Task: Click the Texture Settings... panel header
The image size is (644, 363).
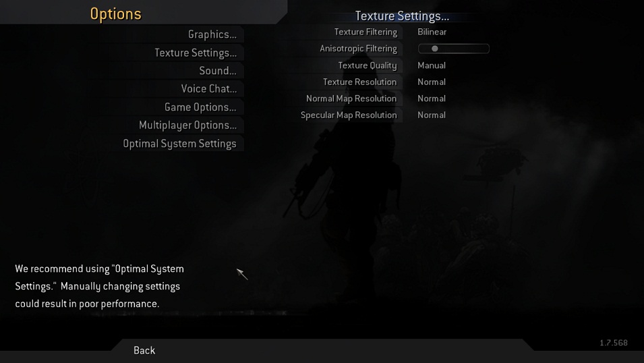Action: coord(402,16)
